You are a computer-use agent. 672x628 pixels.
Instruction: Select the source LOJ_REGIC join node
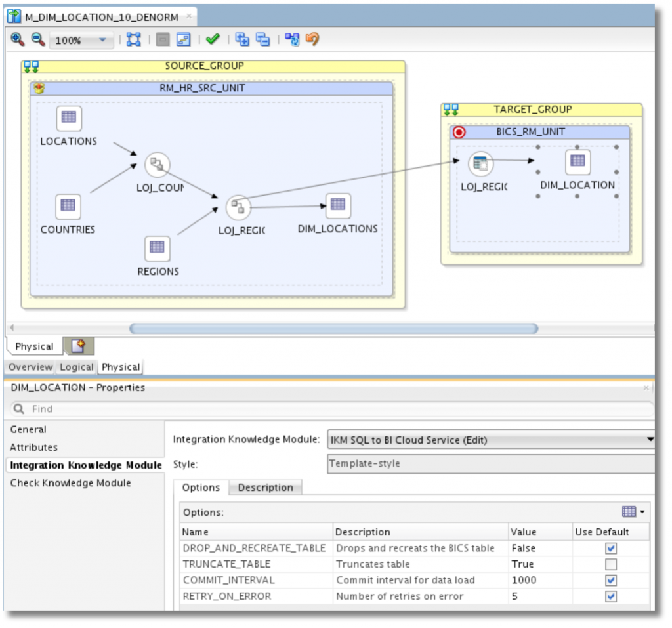[238, 207]
